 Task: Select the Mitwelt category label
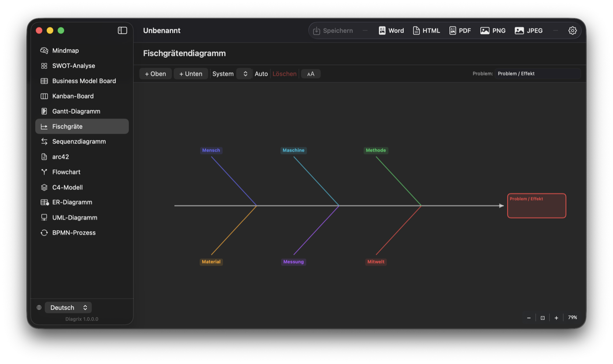pyautogui.click(x=376, y=262)
